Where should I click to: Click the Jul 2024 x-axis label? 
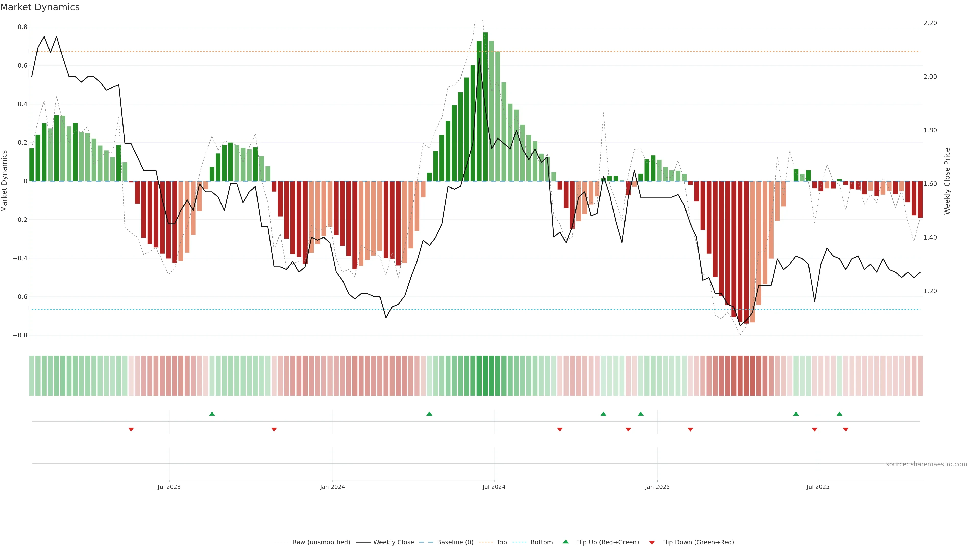click(x=494, y=487)
